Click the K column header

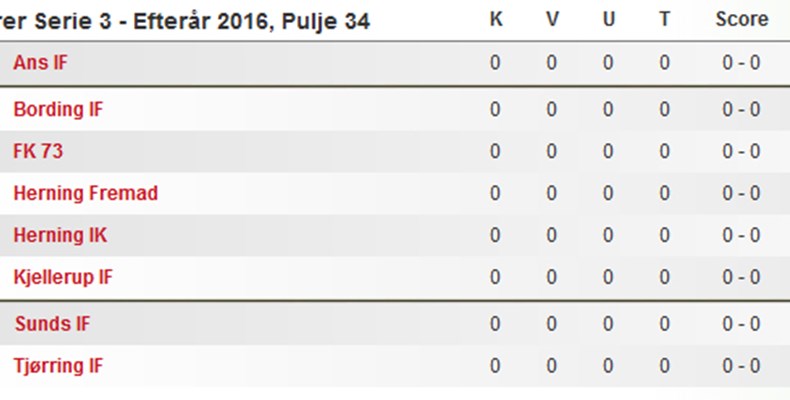[x=496, y=19]
